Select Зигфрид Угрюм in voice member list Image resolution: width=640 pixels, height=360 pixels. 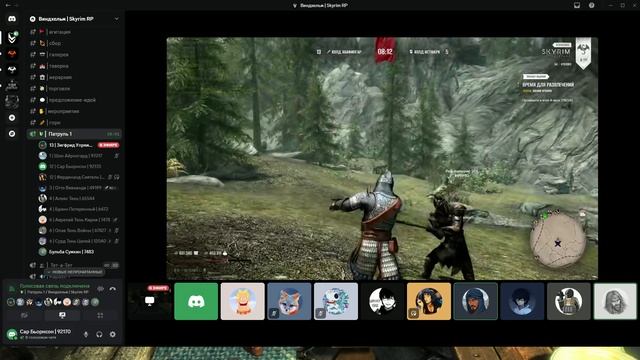79,145
